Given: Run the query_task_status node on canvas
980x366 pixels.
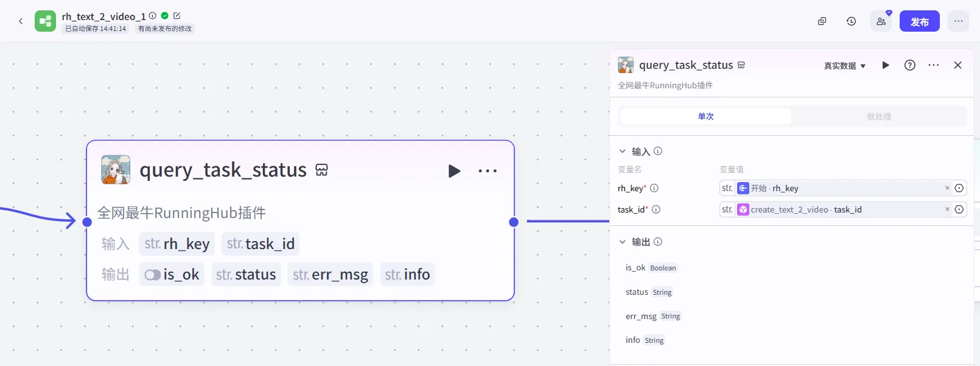Looking at the screenshot, I should click(454, 171).
